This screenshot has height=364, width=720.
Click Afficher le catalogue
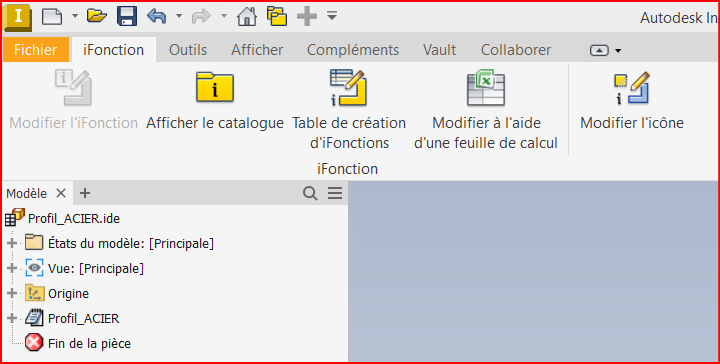coord(215,100)
